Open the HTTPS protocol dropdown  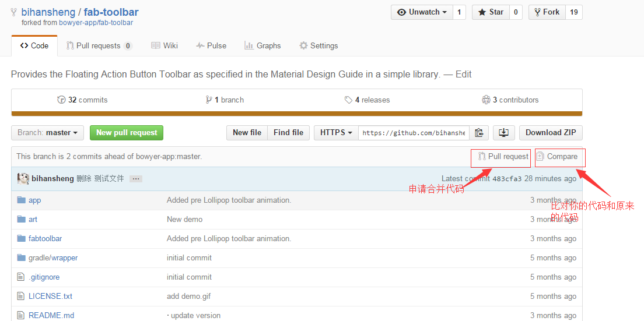(337, 133)
